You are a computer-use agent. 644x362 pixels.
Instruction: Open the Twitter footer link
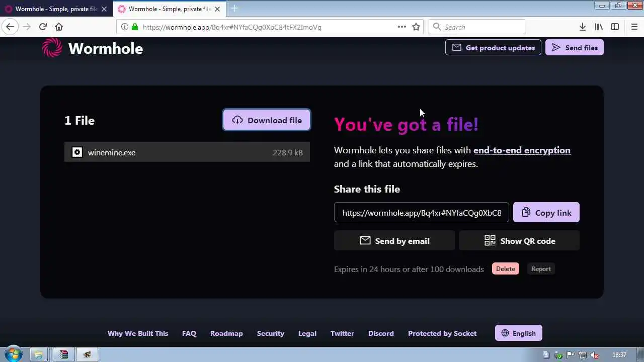tap(342, 333)
